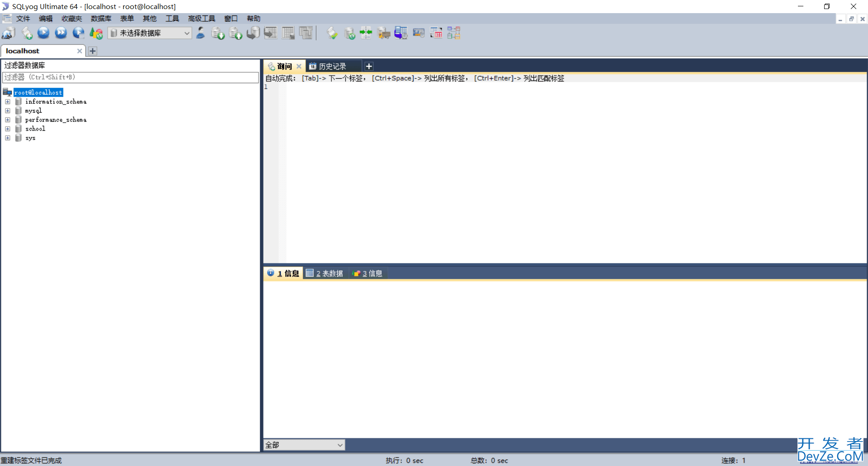Click the red table query builder icon
868x466 pixels.
point(436,33)
